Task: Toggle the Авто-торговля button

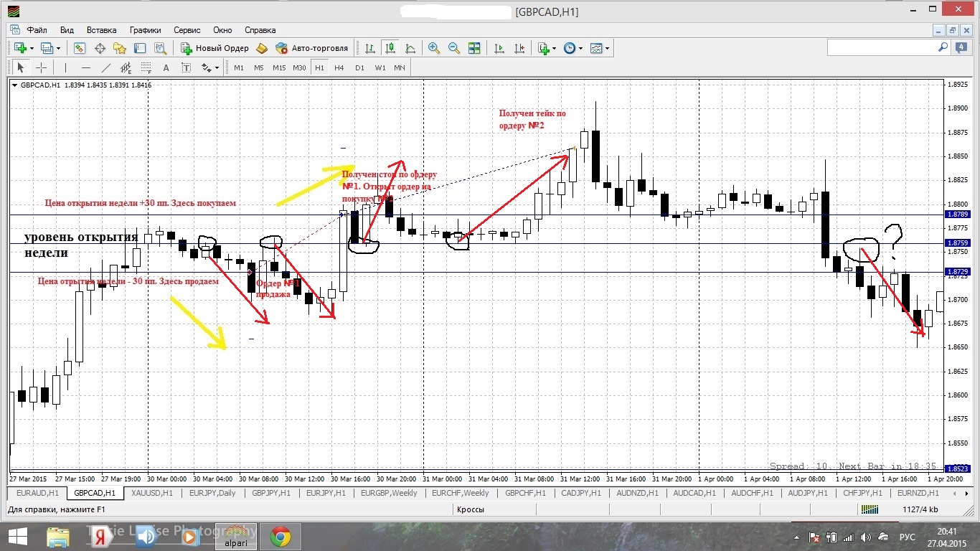Action: click(313, 48)
